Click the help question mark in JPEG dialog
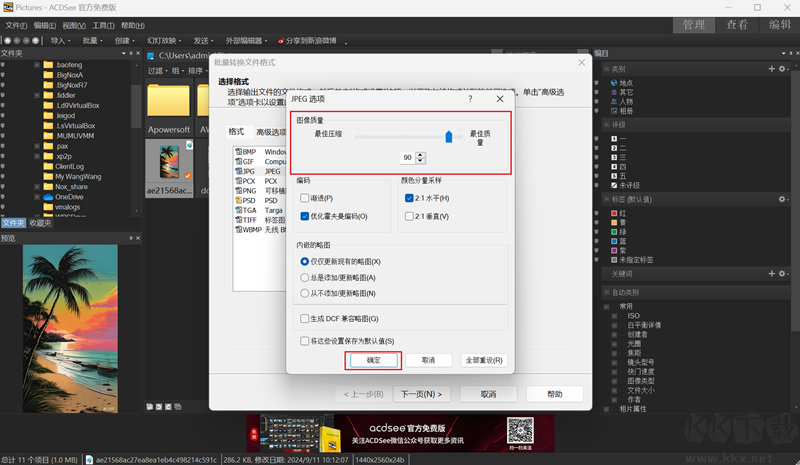Image resolution: width=800 pixels, height=465 pixels. click(x=470, y=100)
